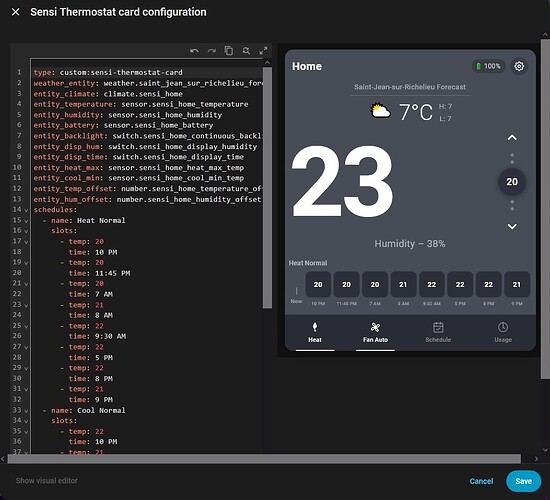Lower setpoint with the down chevron
This screenshot has height=500, width=550.
pyautogui.click(x=512, y=226)
